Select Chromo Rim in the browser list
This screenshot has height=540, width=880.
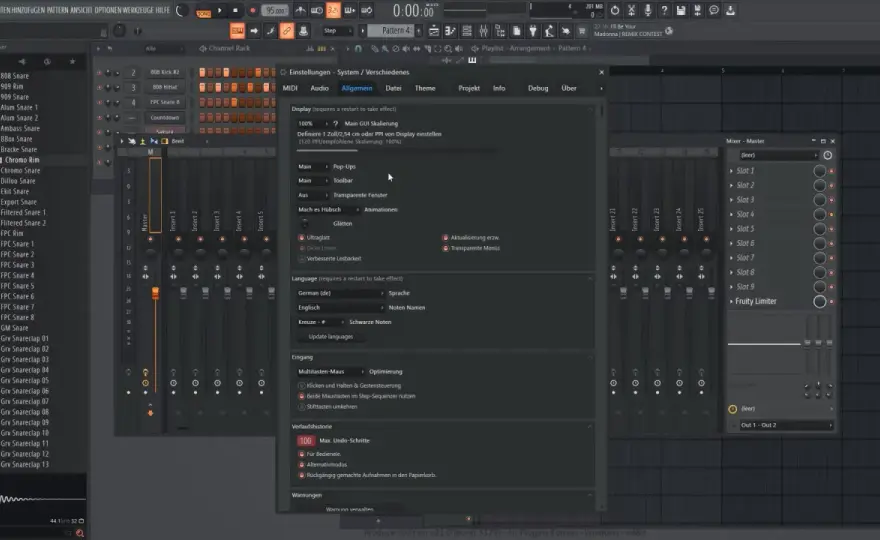click(x=22, y=160)
